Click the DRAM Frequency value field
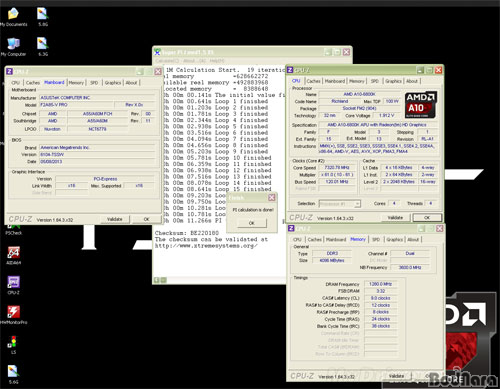 tap(381, 284)
